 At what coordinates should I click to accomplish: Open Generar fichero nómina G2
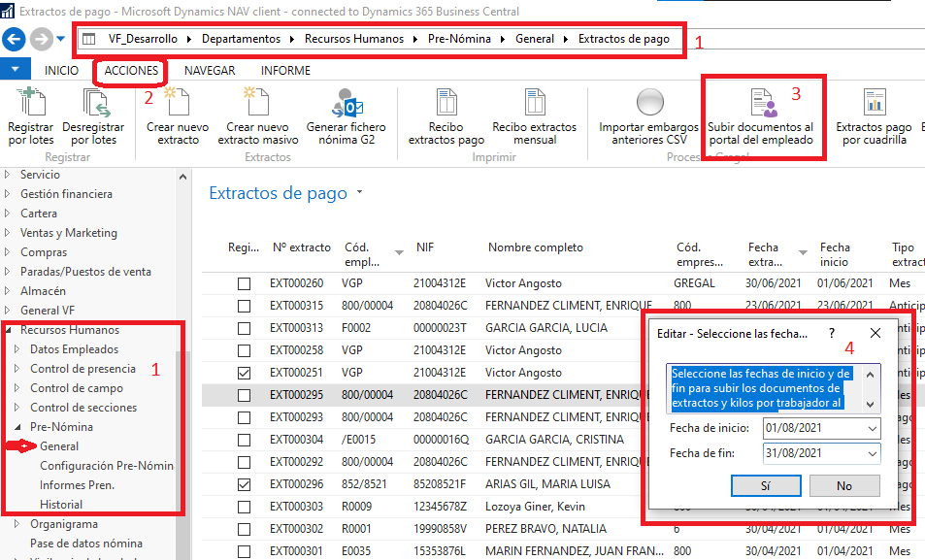pyautogui.click(x=346, y=103)
